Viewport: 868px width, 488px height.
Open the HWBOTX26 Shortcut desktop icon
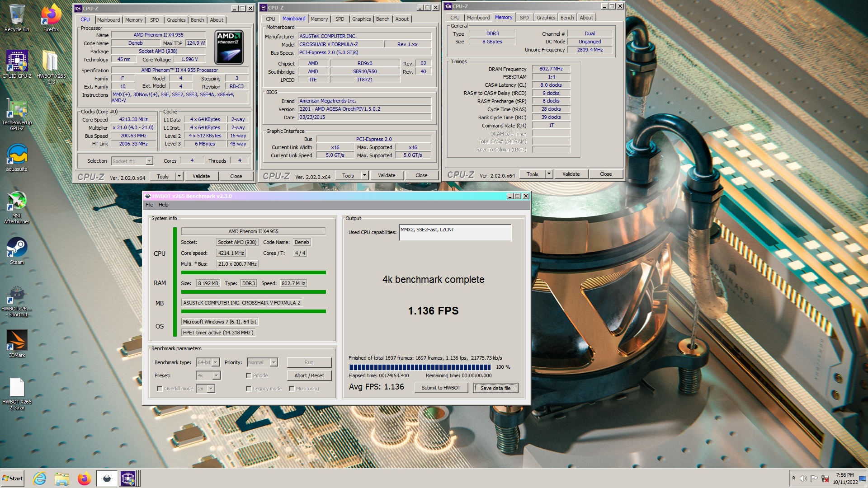[x=17, y=302]
